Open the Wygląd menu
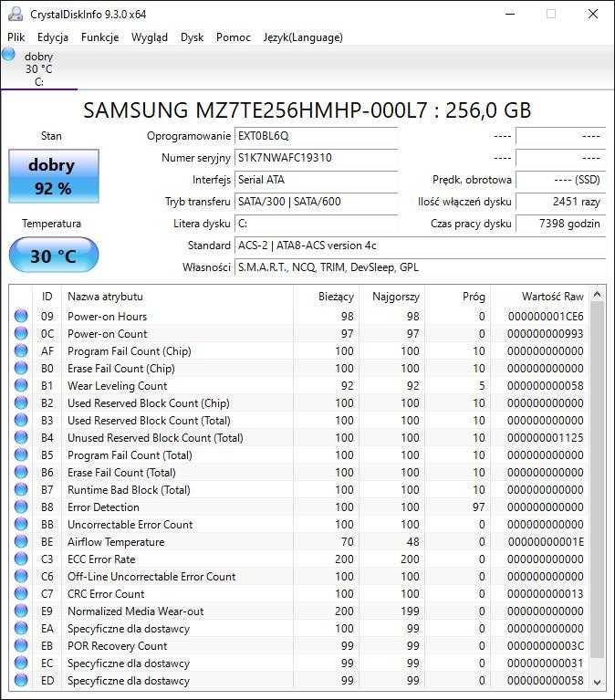 point(150,37)
